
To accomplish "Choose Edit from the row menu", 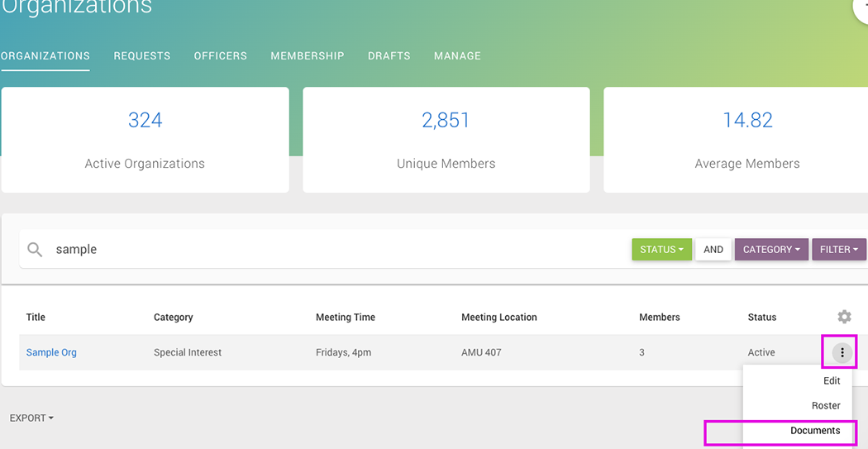I will [831, 381].
